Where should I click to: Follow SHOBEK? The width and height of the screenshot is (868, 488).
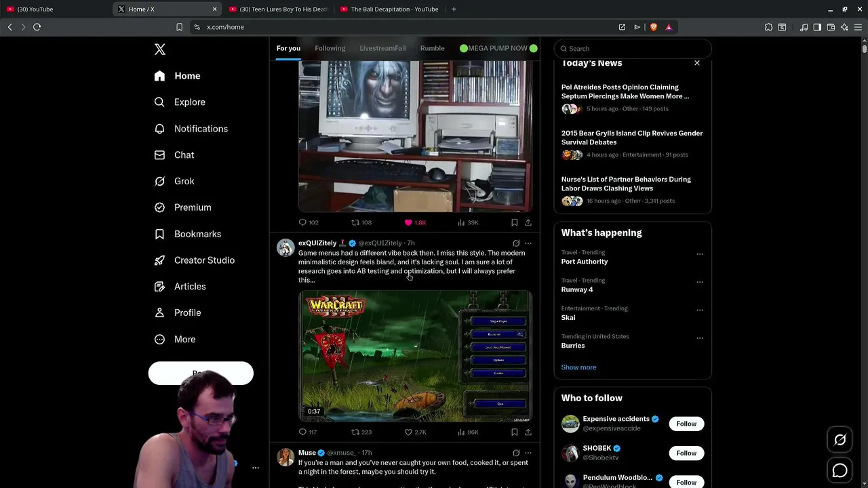coord(686,453)
